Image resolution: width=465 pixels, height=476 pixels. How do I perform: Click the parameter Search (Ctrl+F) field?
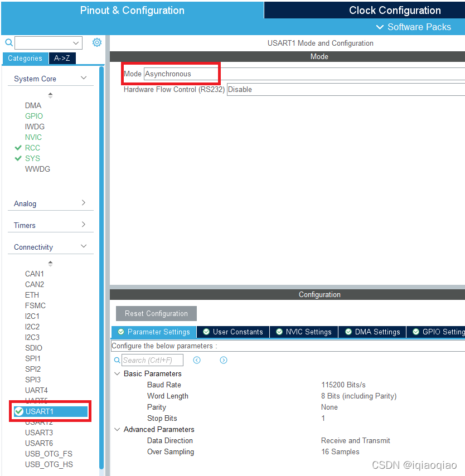coord(152,360)
